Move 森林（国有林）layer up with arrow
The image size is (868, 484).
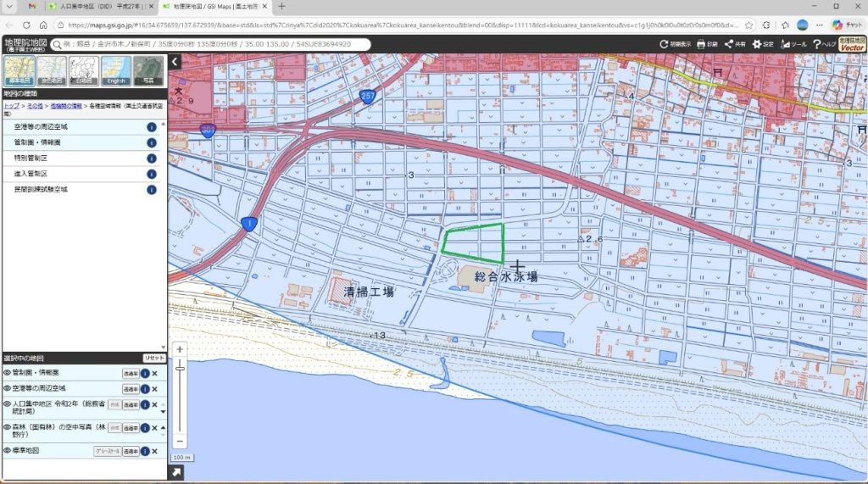click(164, 427)
